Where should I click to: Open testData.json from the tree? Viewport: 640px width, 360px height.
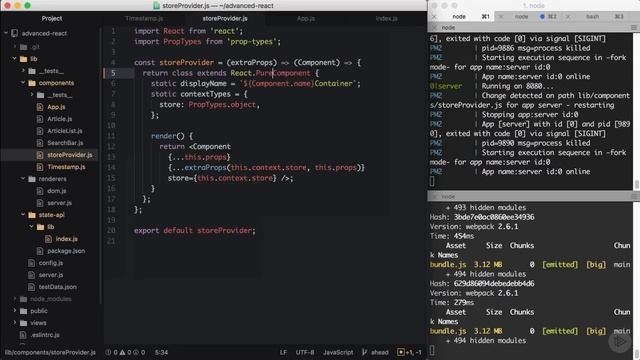[58, 287]
